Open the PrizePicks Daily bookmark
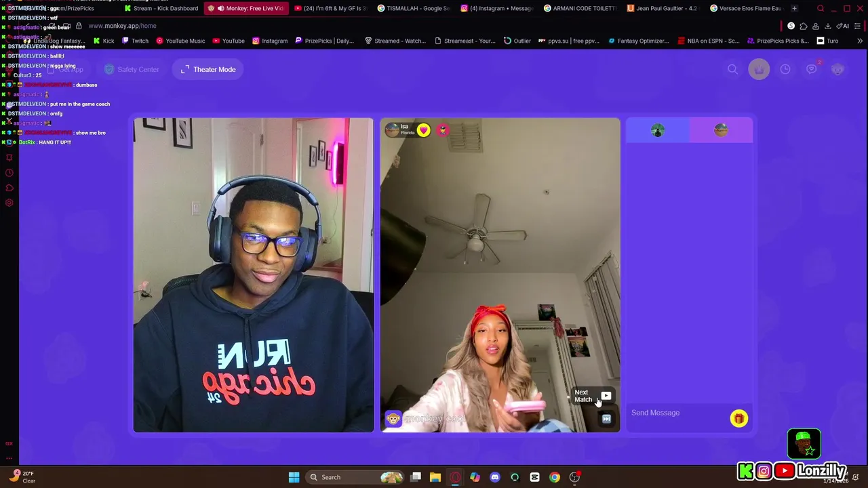This screenshot has width=868, height=488. 324,41
